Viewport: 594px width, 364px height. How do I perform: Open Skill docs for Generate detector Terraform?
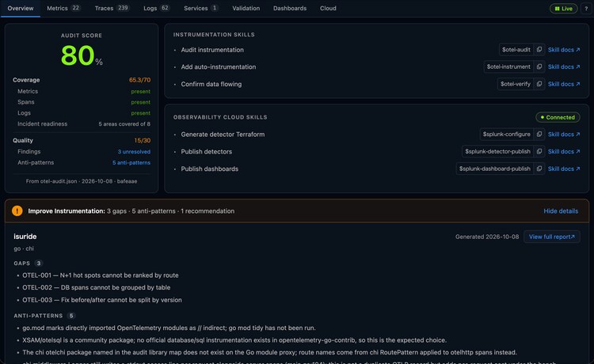(564, 135)
